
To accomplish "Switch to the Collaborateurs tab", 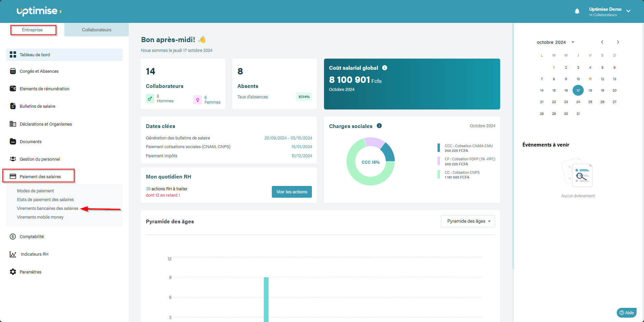I will (96, 30).
